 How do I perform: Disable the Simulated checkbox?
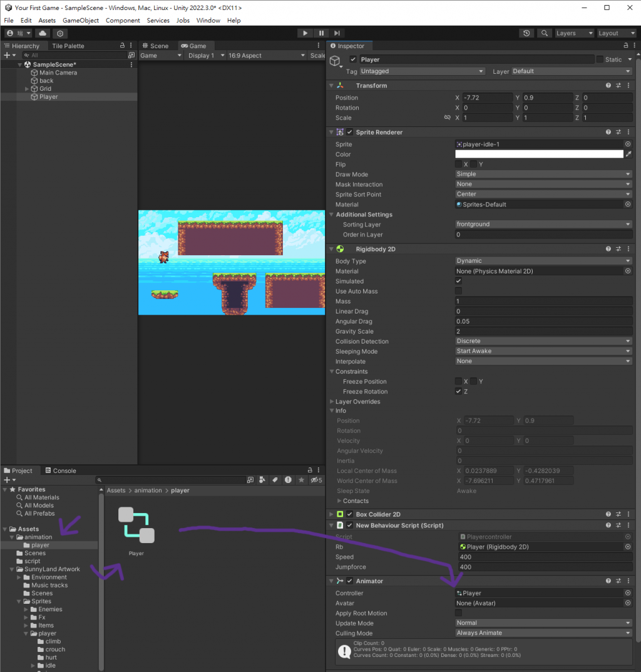(x=458, y=281)
